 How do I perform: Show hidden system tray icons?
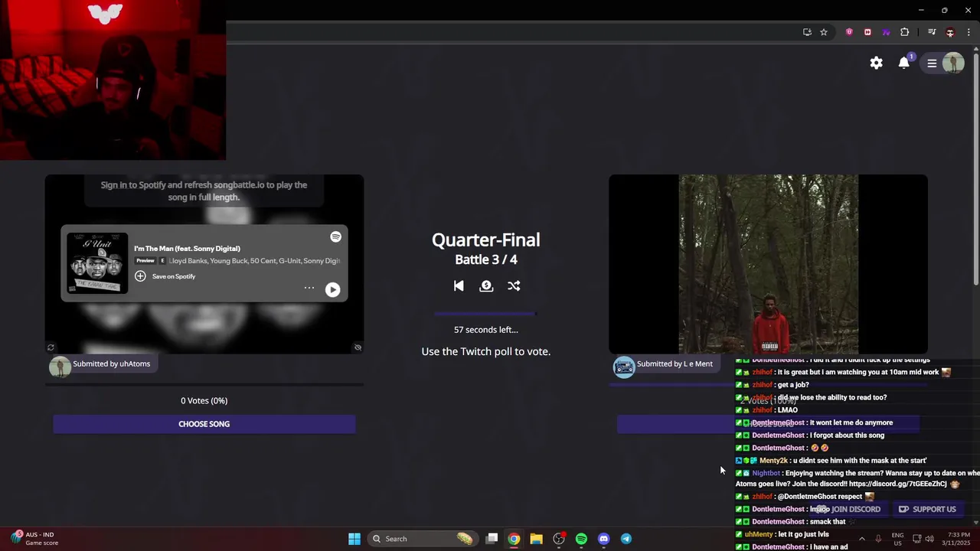[x=862, y=539]
